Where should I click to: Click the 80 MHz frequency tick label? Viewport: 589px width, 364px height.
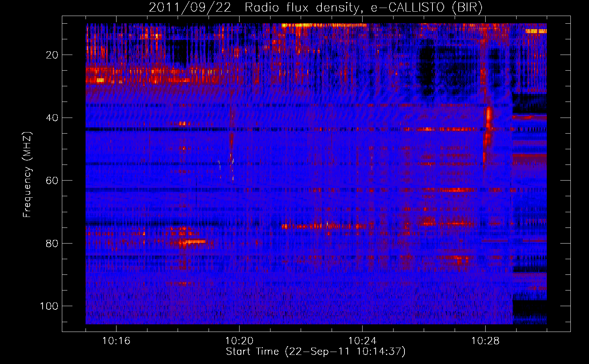click(52, 244)
